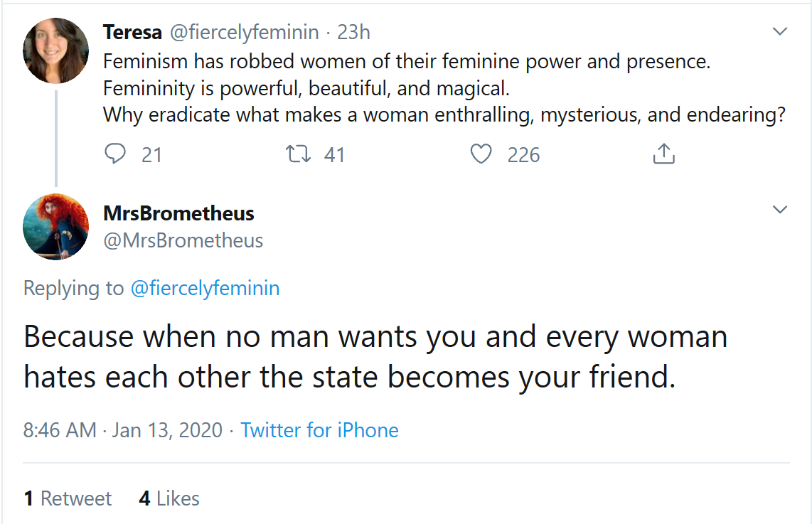Expand the chevron menu on MrsBrometheus's reply
Screen dimensions: 812x524
[x=780, y=210]
